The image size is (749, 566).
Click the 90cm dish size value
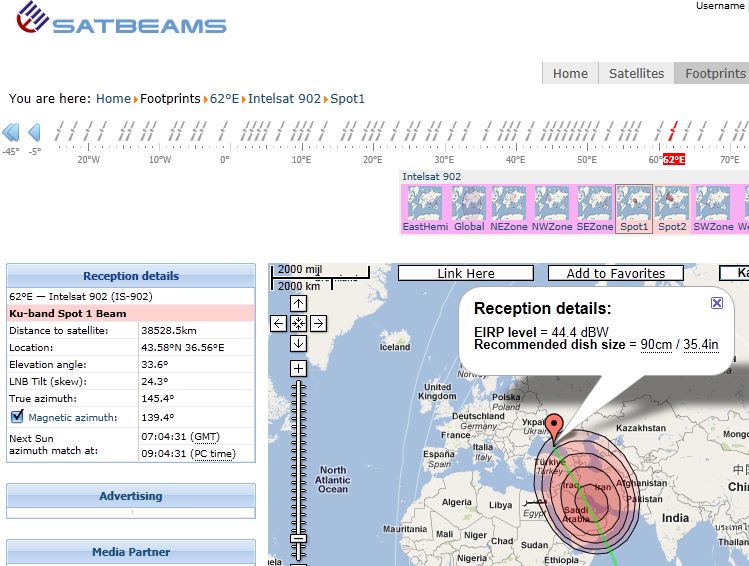(656, 344)
